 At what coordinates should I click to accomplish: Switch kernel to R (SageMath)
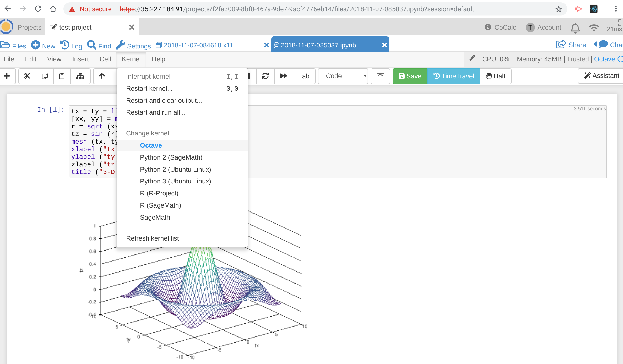(x=160, y=205)
